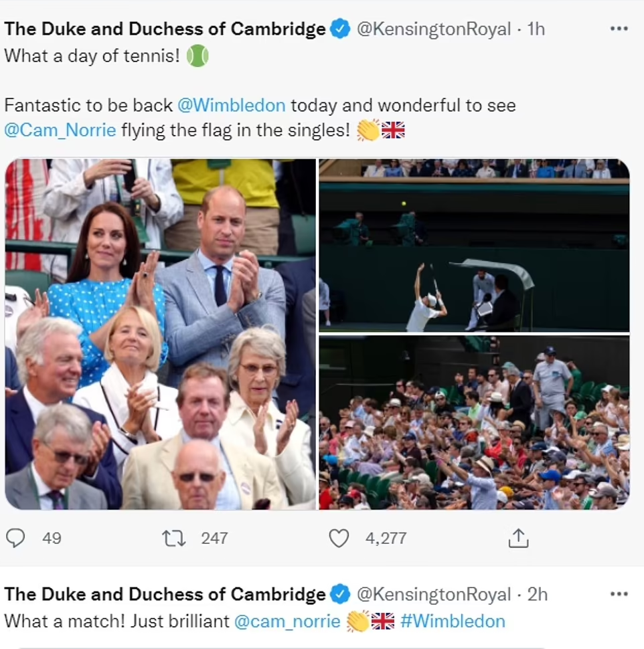This screenshot has height=649, width=644.
Task: Click the account name on second tweet
Action: [165, 594]
